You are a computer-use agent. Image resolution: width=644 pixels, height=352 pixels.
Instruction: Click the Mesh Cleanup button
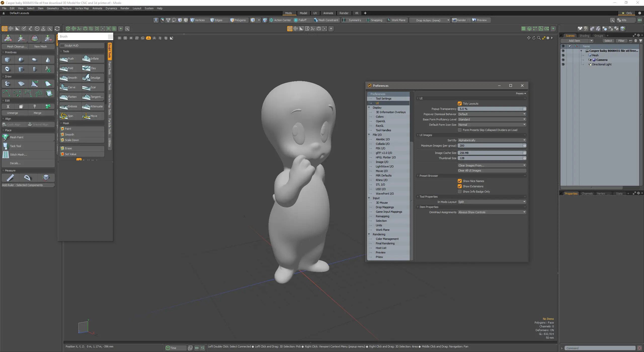coord(17,47)
